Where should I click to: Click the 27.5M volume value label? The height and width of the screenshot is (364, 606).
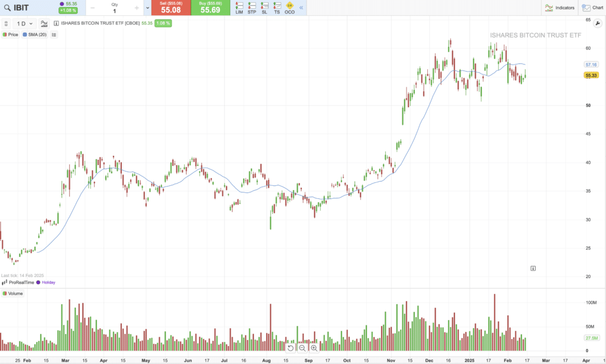(591, 338)
